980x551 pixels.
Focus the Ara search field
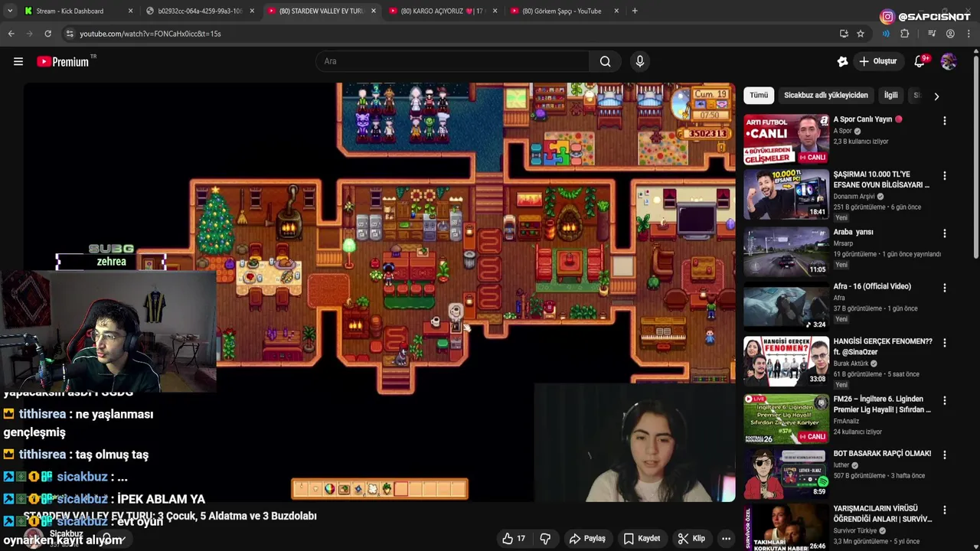(x=452, y=61)
